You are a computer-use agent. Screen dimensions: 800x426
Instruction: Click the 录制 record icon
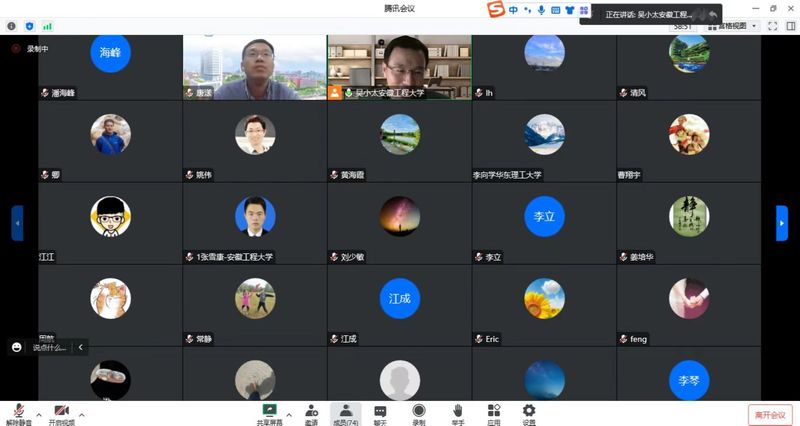[419, 412]
